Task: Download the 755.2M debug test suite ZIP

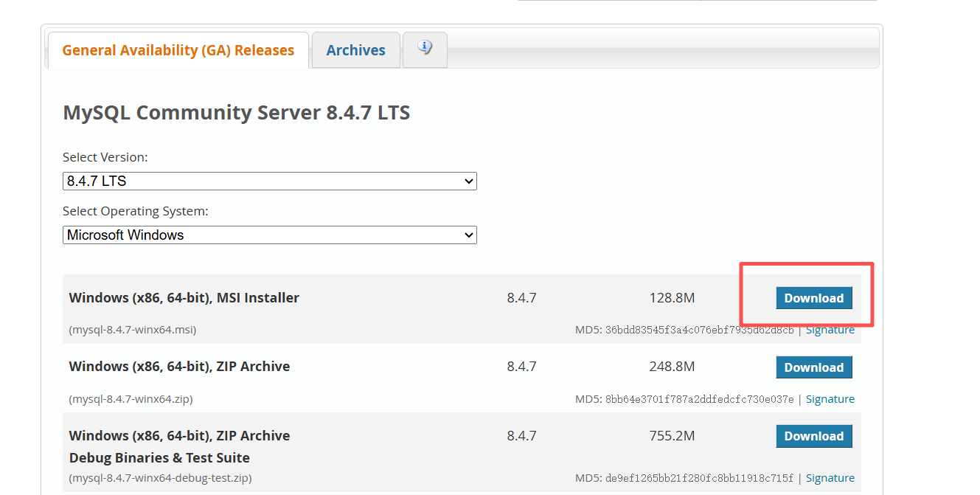Action: pyautogui.click(x=813, y=436)
